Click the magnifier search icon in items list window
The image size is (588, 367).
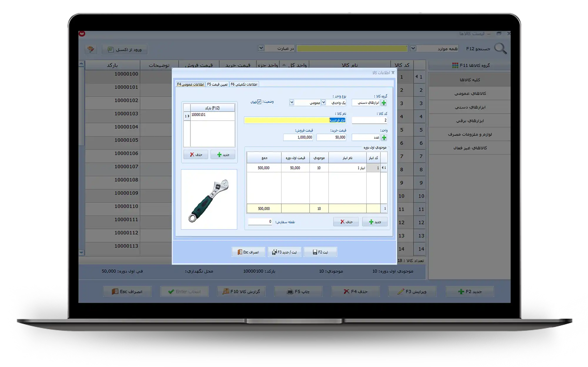pos(500,49)
